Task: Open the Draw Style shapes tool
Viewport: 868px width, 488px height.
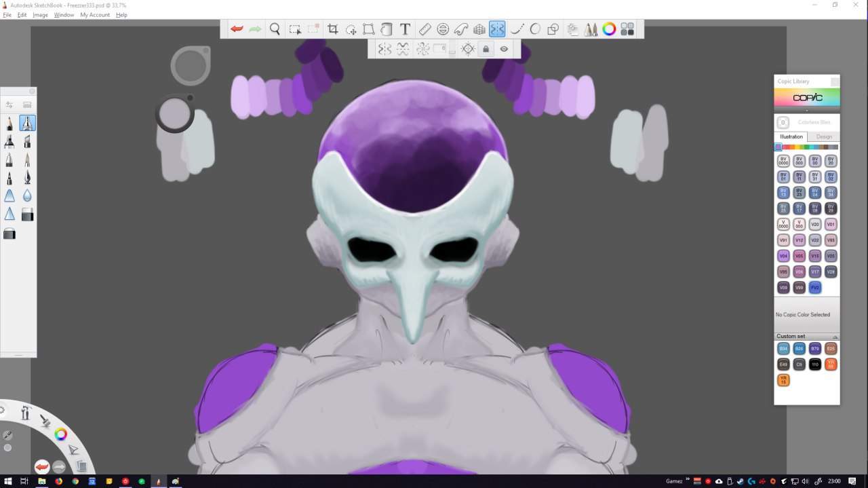Action: tap(553, 29)
